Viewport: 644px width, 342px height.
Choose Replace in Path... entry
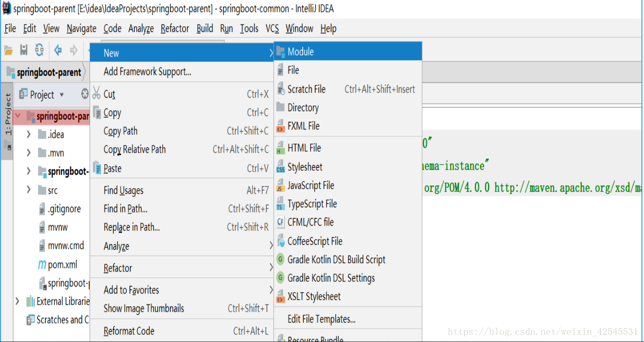click(182, 227)
